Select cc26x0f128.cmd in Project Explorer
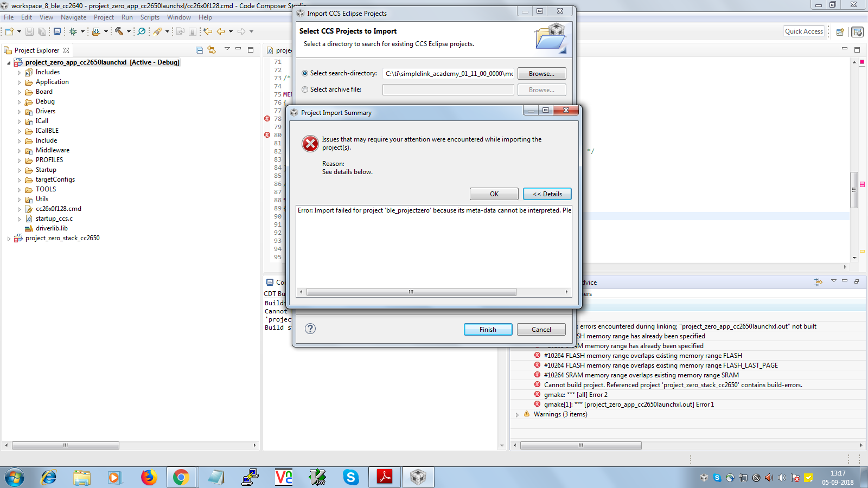868x488 pixels. point(59,209)
